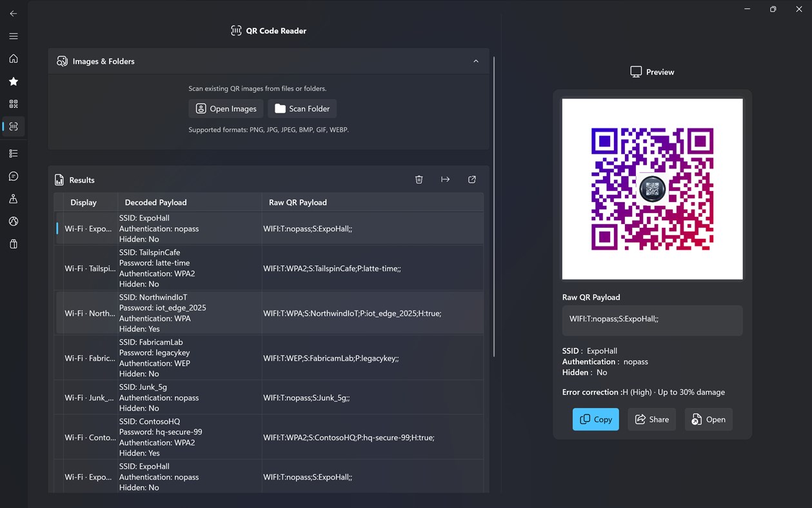Navigate Home using the sidebar house icon

click(x=13, y=59)
